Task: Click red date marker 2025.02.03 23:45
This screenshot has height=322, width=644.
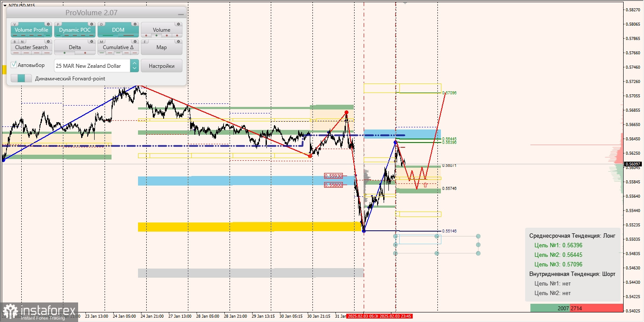Action: [x=395, y=316]
